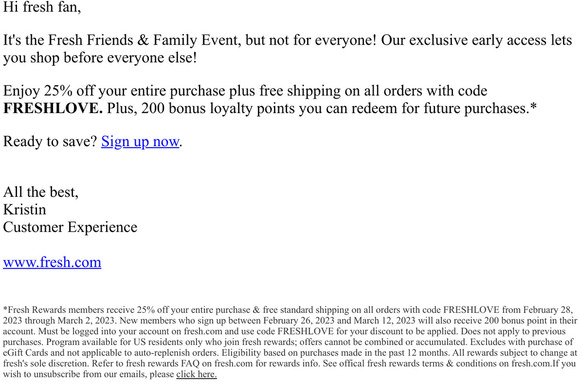Click 'Refer to fresh rewards FAQ' fine print
The height and width of the screenshot is (382, 580).
tap(146, 363)
